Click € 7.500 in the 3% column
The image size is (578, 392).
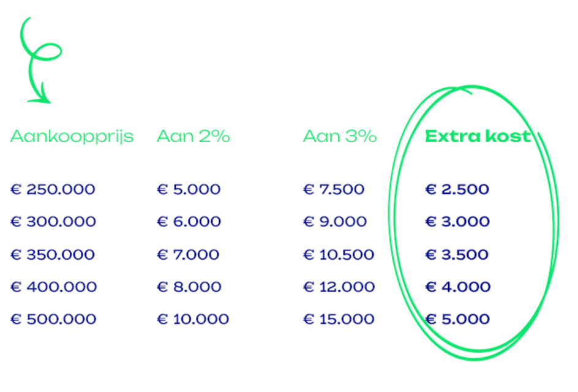point(334,189)
